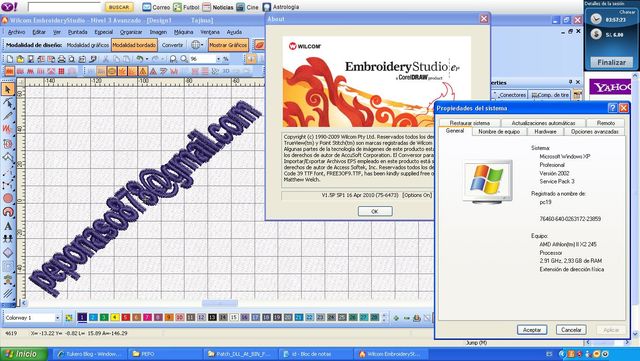Open the Organizar menu
This screenshot has width=640, height=361.
click(x=131, y=32)
